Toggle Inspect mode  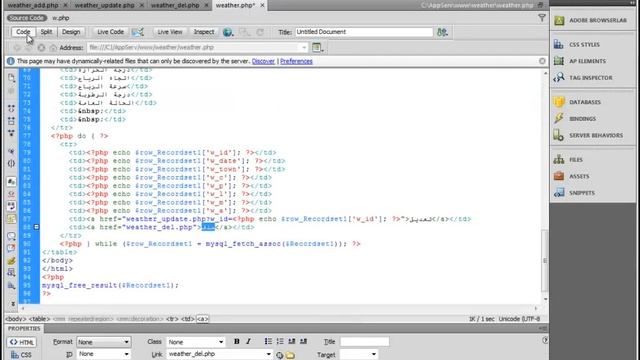204,32
